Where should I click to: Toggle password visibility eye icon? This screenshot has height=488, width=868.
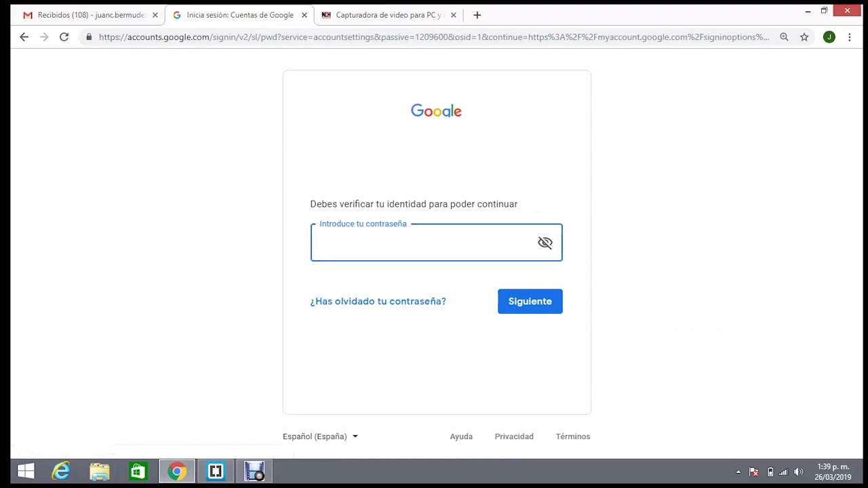point(545,243)
